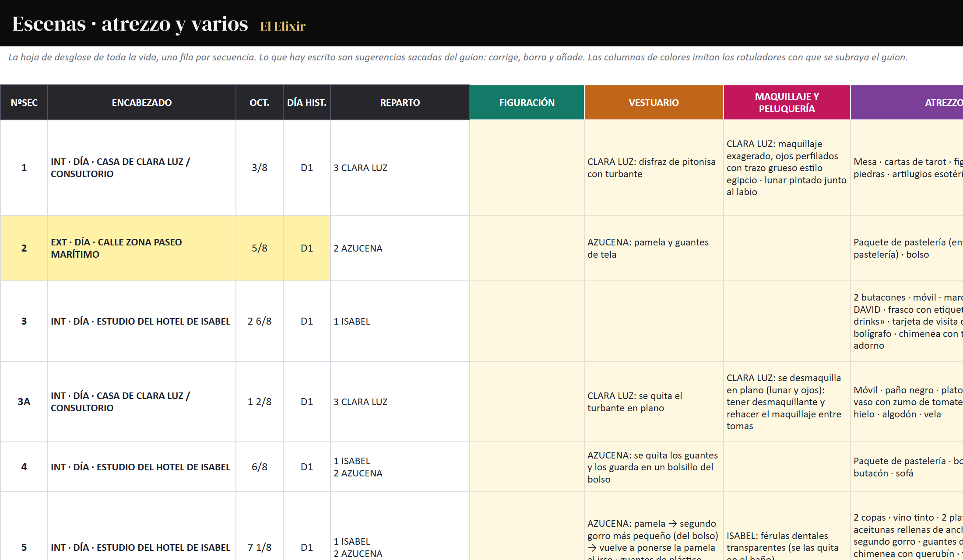Click the REPARTO column header
The image size is (963, 560).
400,102
